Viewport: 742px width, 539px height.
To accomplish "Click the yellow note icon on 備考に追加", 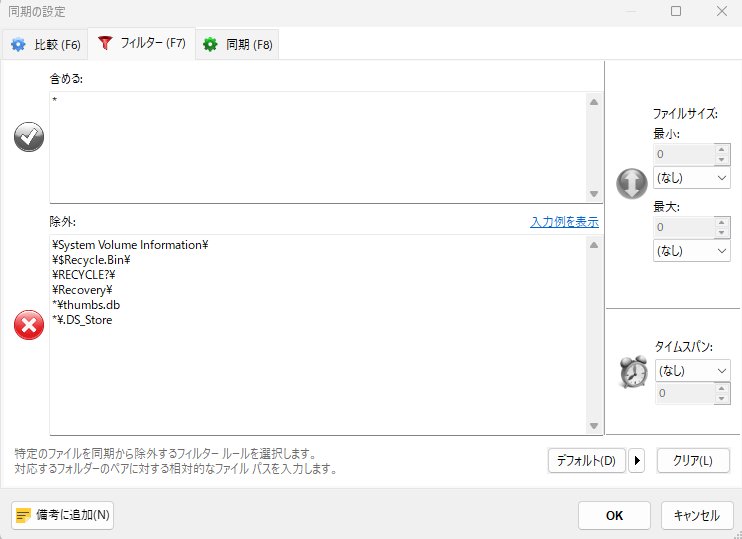I will [x=23, y=515].
